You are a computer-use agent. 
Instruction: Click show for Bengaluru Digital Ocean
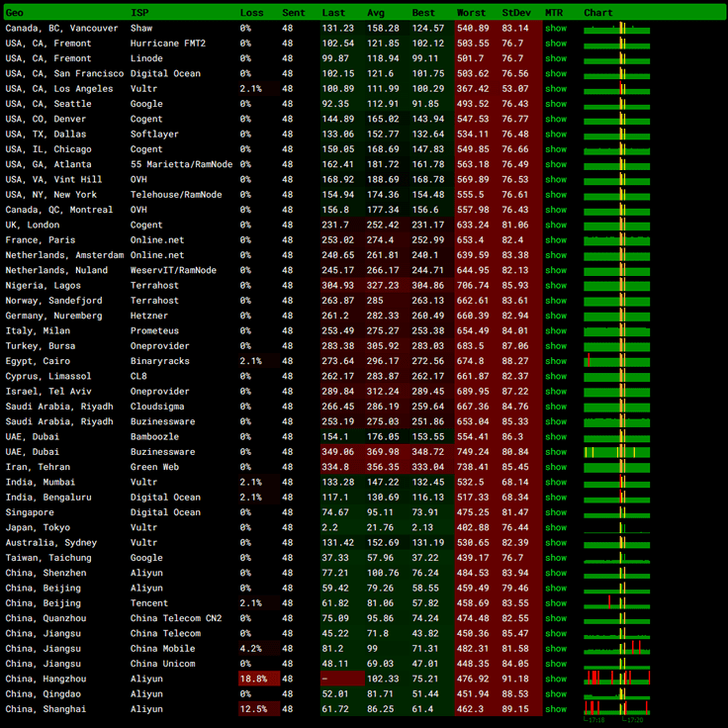[556, 498]
